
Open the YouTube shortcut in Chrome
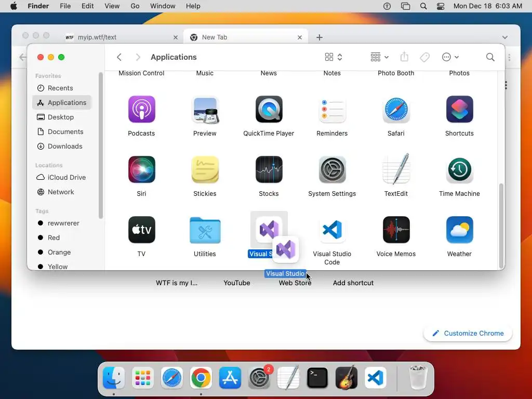237,283
